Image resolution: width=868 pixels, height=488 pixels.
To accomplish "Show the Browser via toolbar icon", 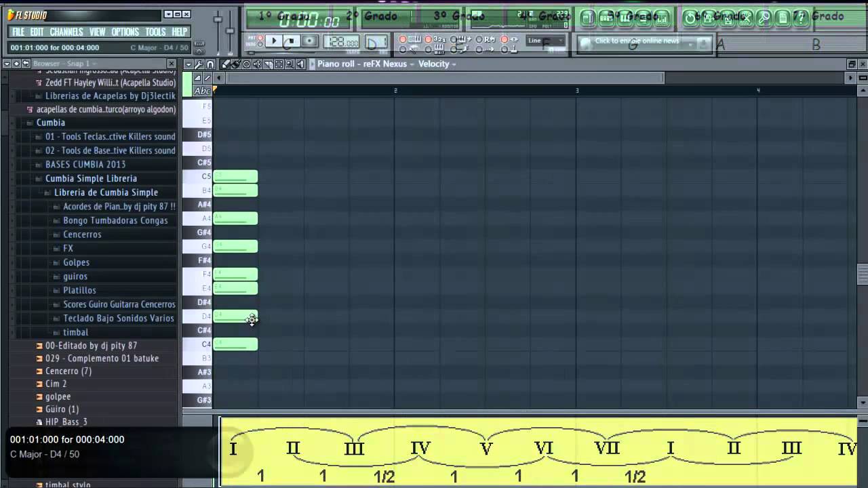I will point(644,18).
